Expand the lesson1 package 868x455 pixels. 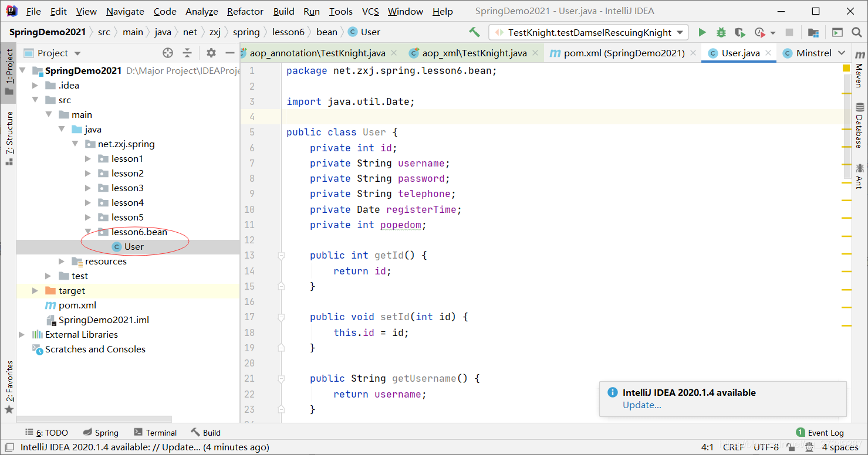coord(88,158)
